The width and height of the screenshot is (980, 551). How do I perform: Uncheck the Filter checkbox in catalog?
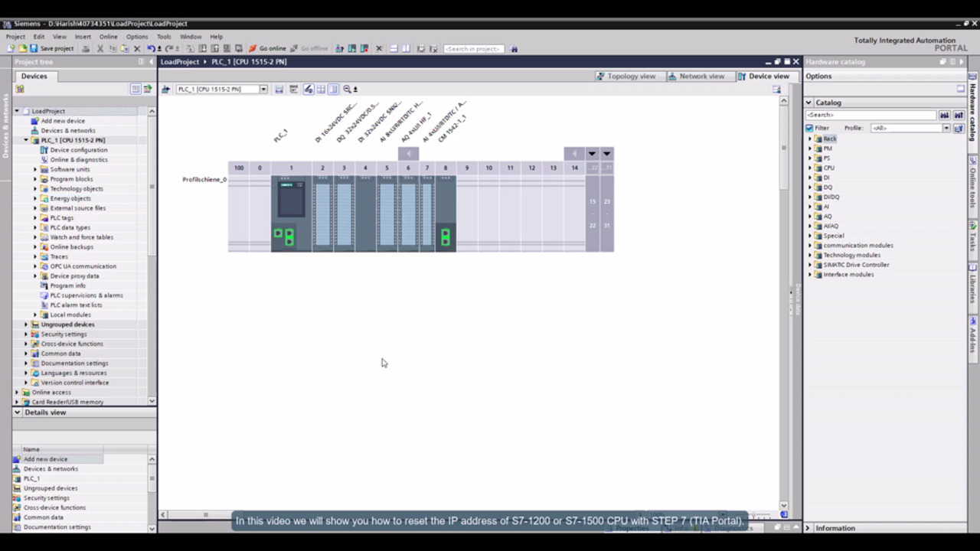(809, 128)
